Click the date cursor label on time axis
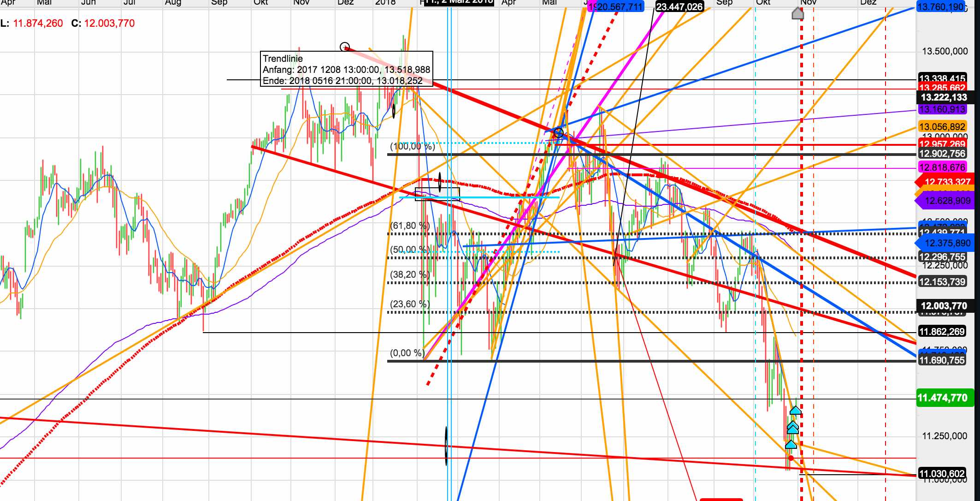This screenshot has width=980, height=501. [x=459, y=2]
